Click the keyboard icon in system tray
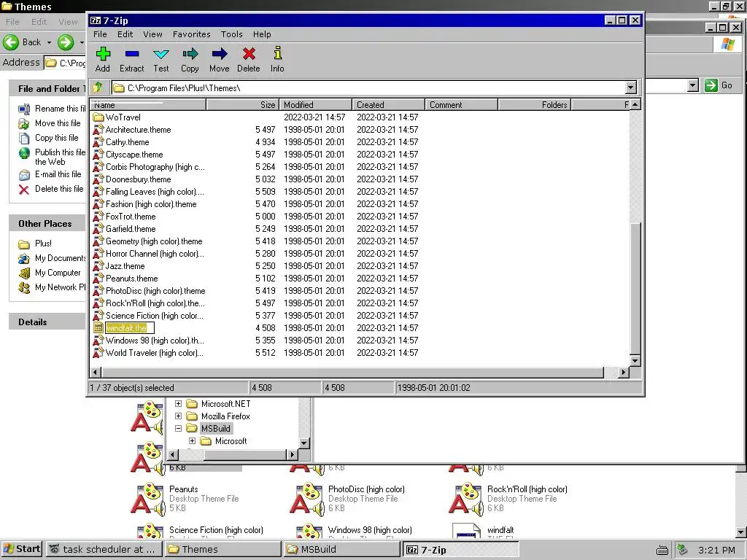The image size is (747, 560). [x=662, y=551]
